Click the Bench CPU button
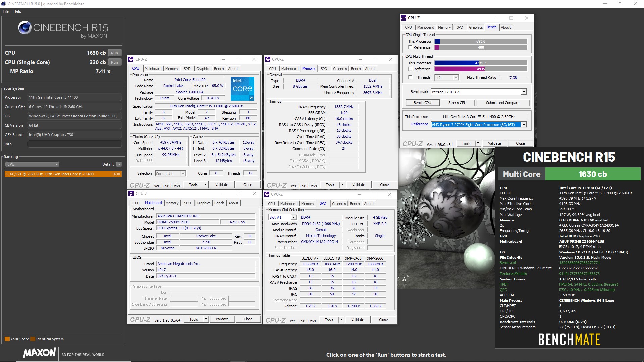Viewport: 644px width, 362px height. pos(422,103)
